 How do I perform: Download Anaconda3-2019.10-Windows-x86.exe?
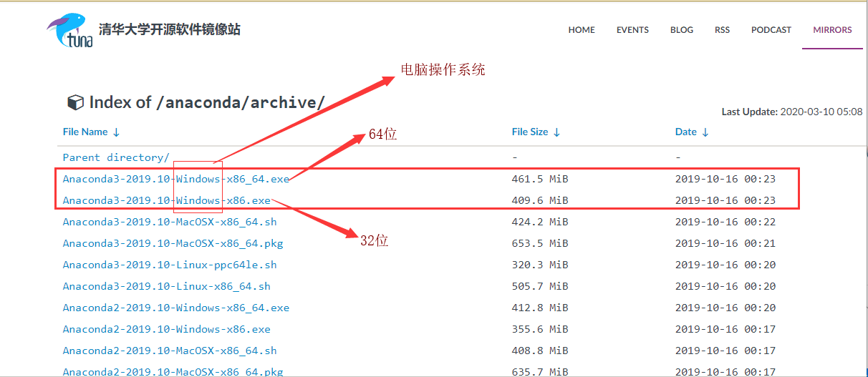point(167,200)
